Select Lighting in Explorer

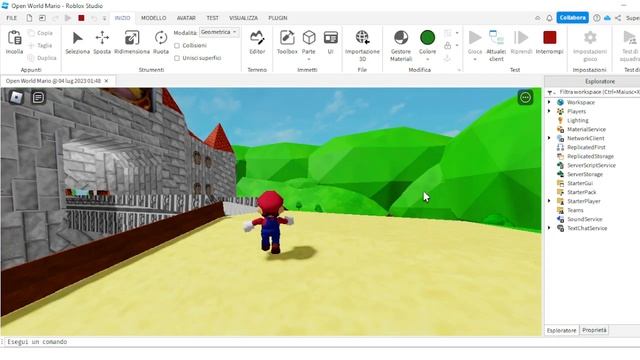tap(578, 120)
